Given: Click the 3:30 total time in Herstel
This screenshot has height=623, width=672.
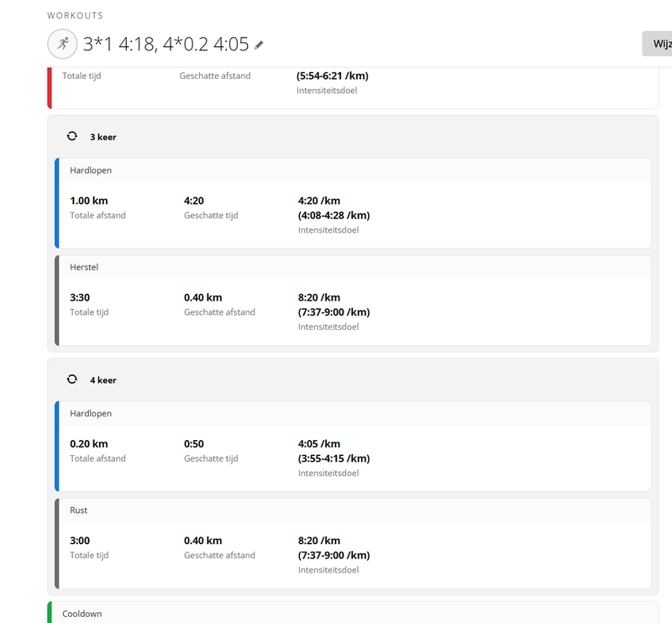Looking at the screenshot, I should 81,297.
